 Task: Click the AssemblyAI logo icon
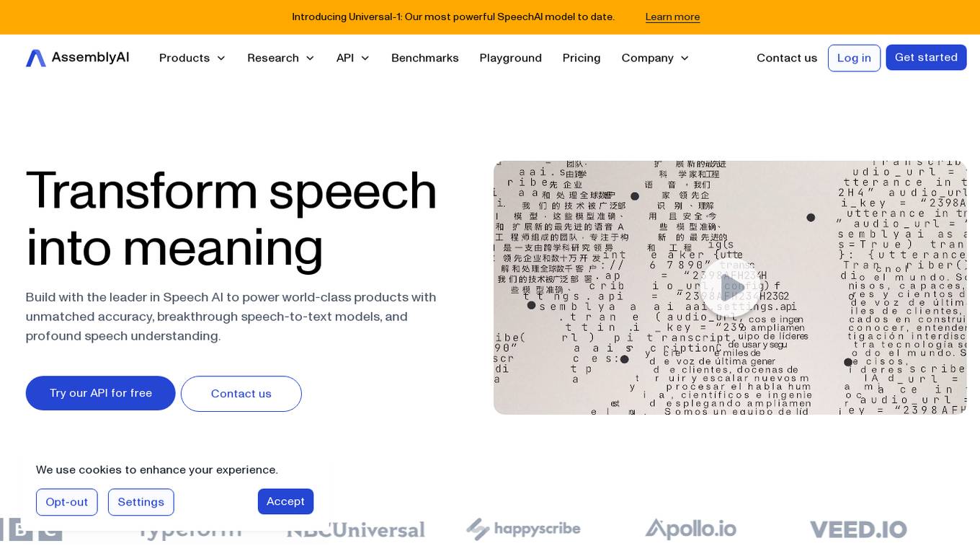pos(36,58)
